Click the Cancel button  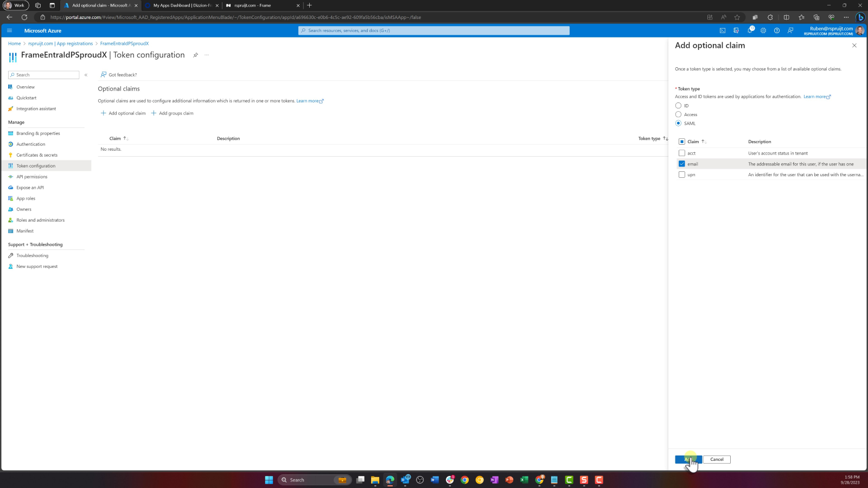(x=717, y=459)
